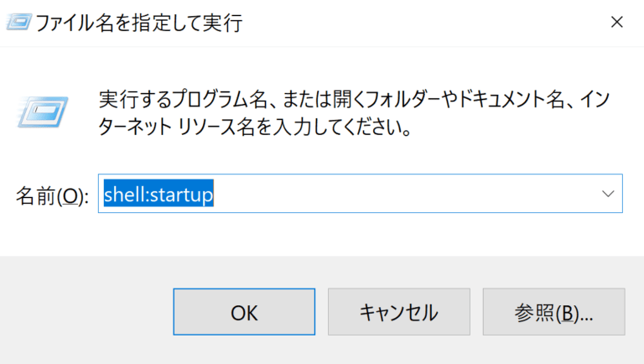Click the word 'startup' in the input

coord(183,195)
